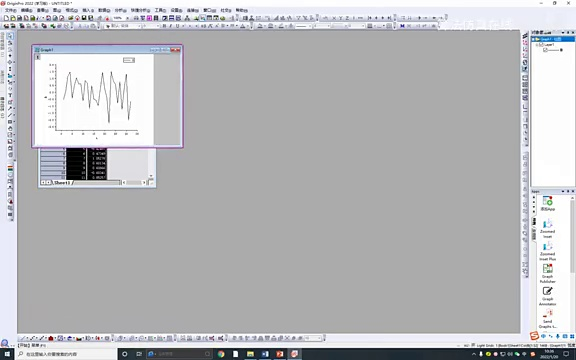Toggle the plot line checkbox under Layer1
The image size is (576, 360).
(x=546, y=50)
